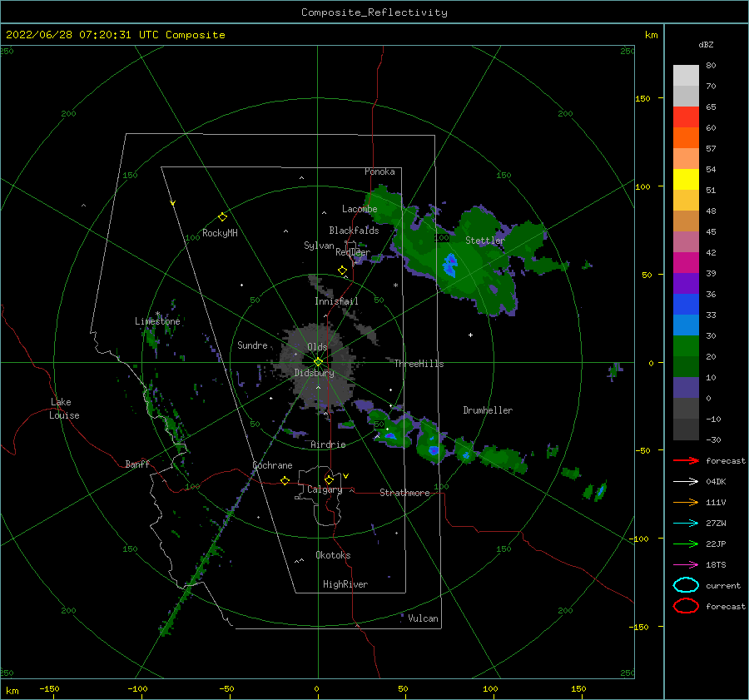
Task: Click the Calgary city label
Action: click(x=325, y=489)
